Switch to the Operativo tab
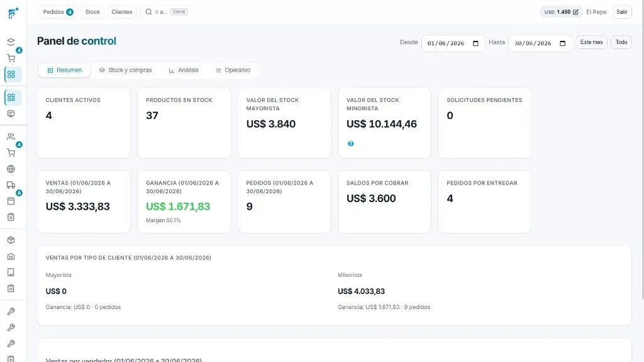Screen dimensions: 644x362 click(x=233, y=71)
